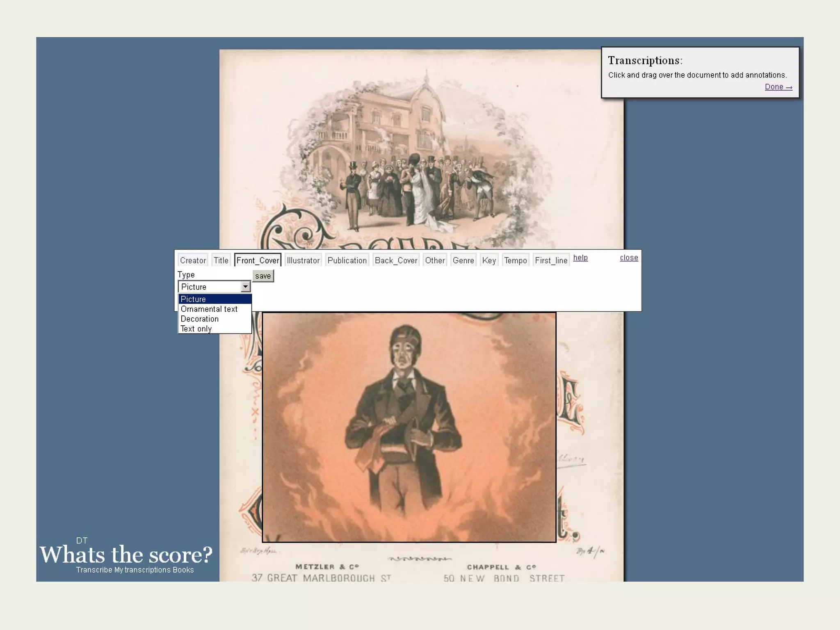Switch to the Creator tab
The image size is (840, 630).
193,260
